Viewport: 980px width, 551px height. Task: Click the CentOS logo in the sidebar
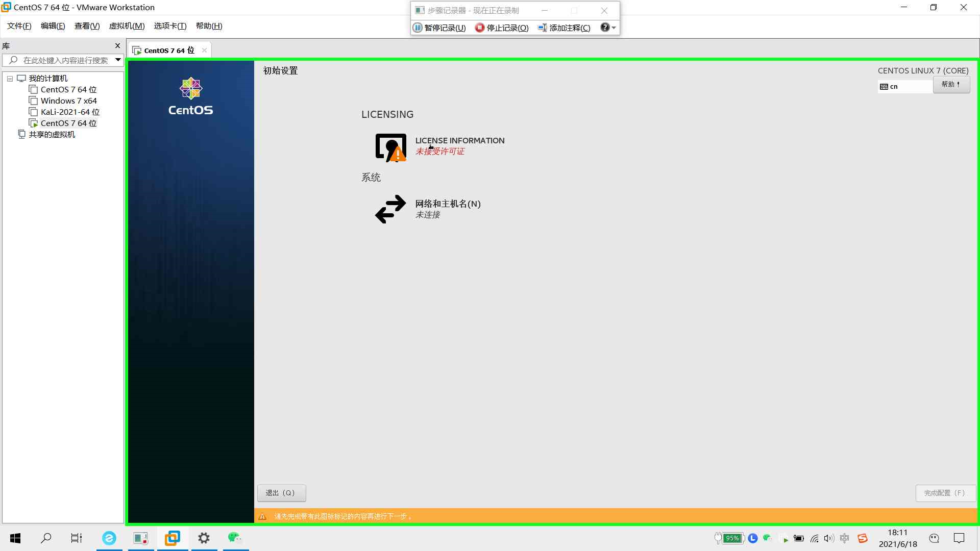[190, 96]
